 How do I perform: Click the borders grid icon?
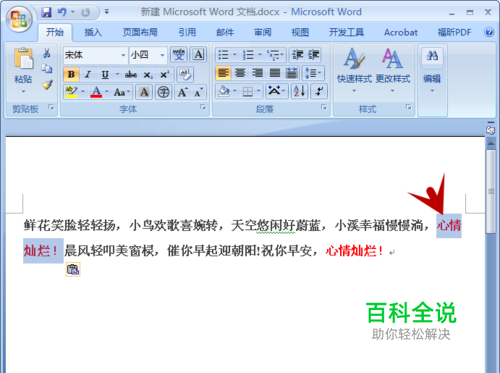248,91
